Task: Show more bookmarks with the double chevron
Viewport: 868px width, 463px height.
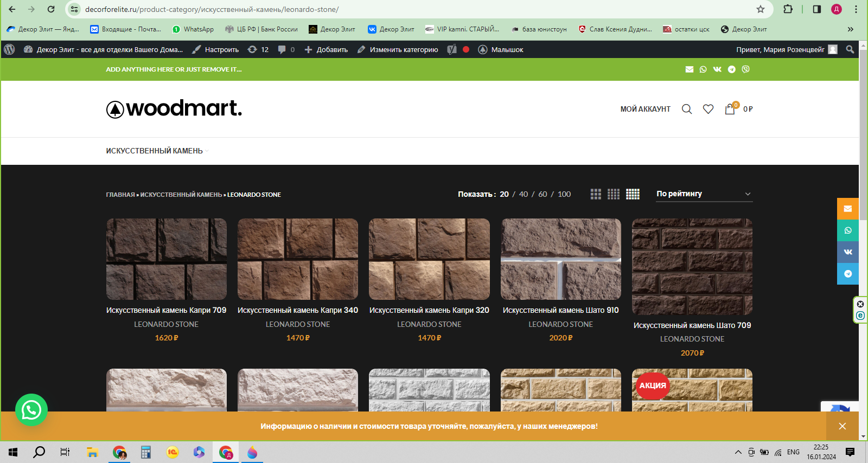Action: [850, 29]
